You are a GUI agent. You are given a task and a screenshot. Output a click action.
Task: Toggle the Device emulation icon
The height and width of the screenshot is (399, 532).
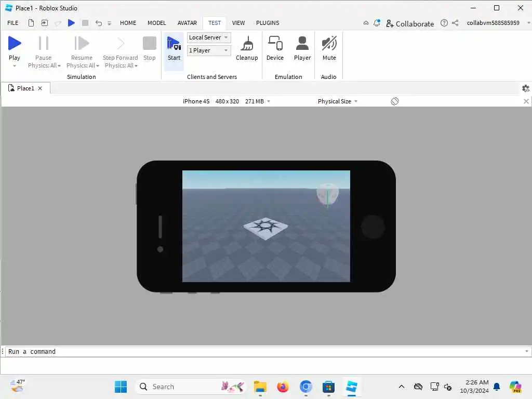click(275, 44)
